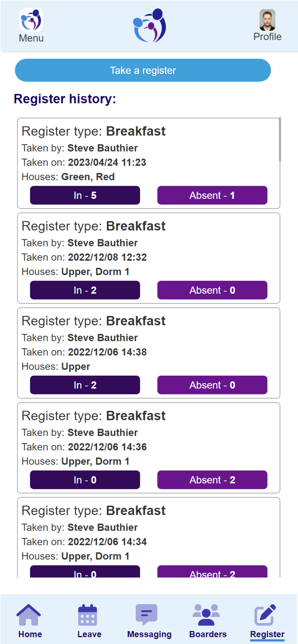
Task: Open the Menu icon at top left
Action: click(31, 20)
